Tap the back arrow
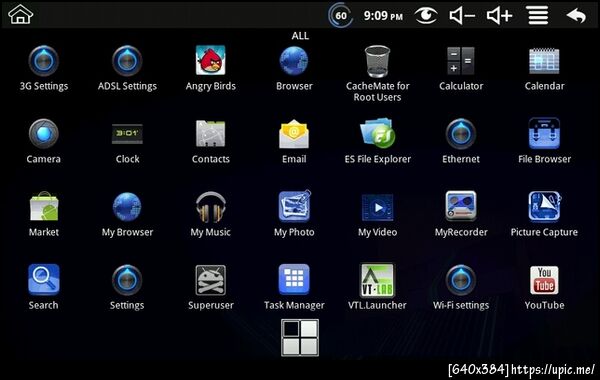The height and width of the screenshot is (380, 600). 576,16
